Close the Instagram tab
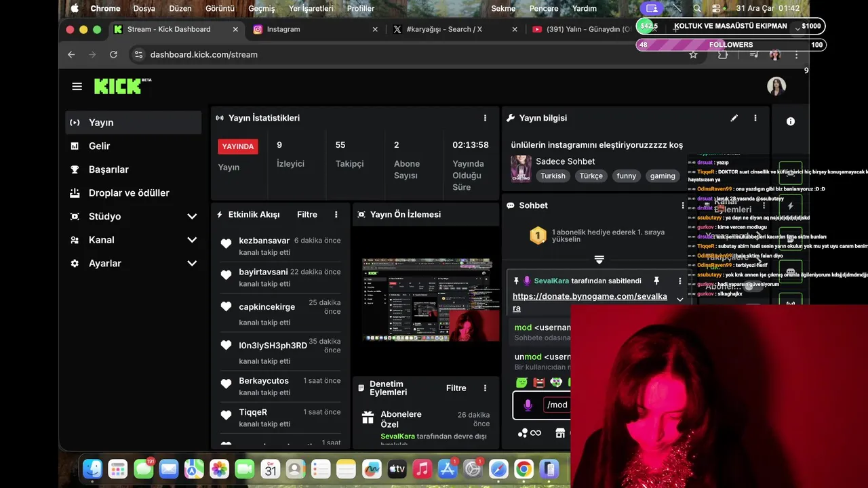 point(376,29)
